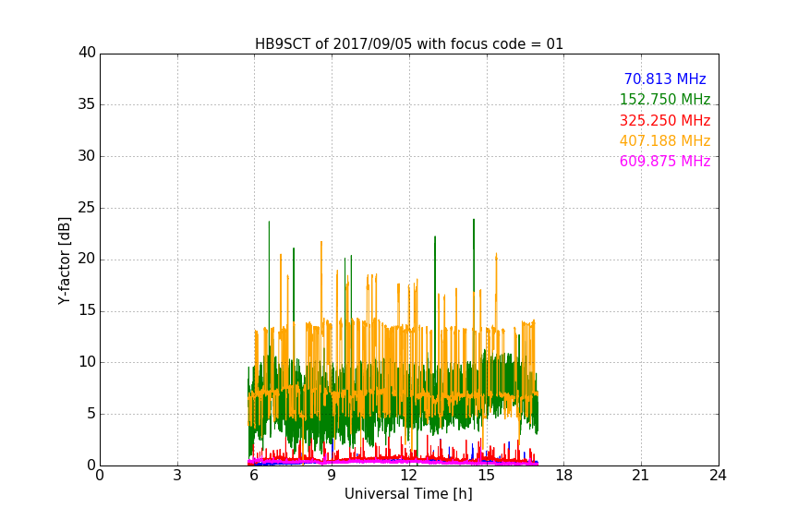Click the x-axis tick label 18
This screenshot has height=532, width=798.
tap(563, 476)
